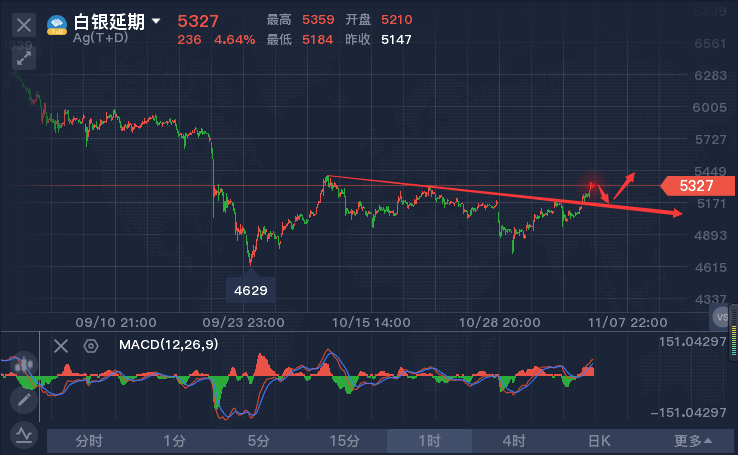Viewport: 738px width, 455px height.
Task: Select the pencil drawing tool
Action: 24,399
